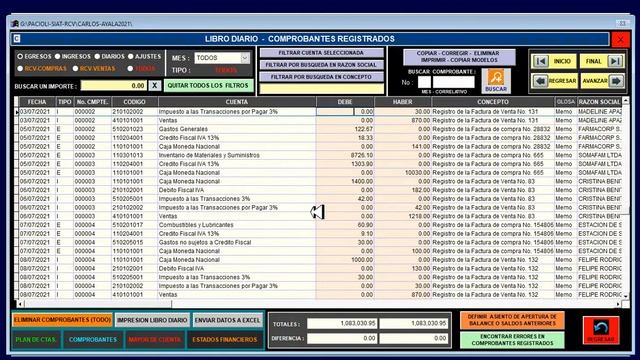Click the CODIGO column header
This screenshot has width=640, height=360.
(x=135, y=102)
